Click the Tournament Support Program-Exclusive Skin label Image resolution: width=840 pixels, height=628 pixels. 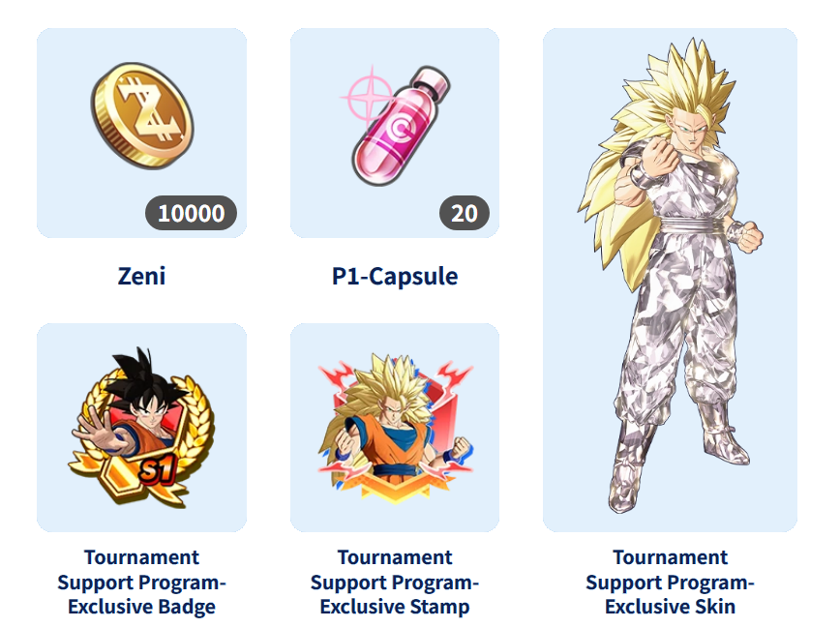click(x=671, y=582)
